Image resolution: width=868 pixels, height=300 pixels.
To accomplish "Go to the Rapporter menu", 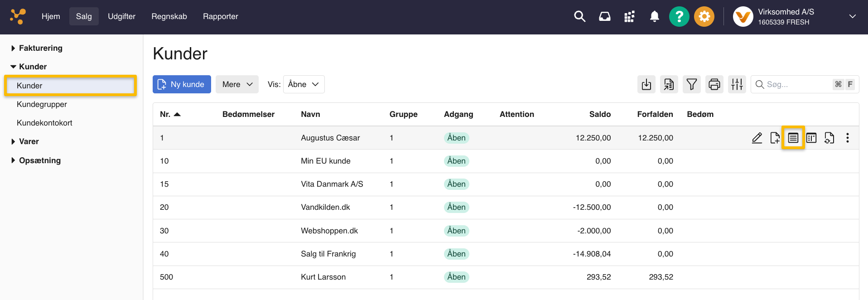I will point(220,16).
